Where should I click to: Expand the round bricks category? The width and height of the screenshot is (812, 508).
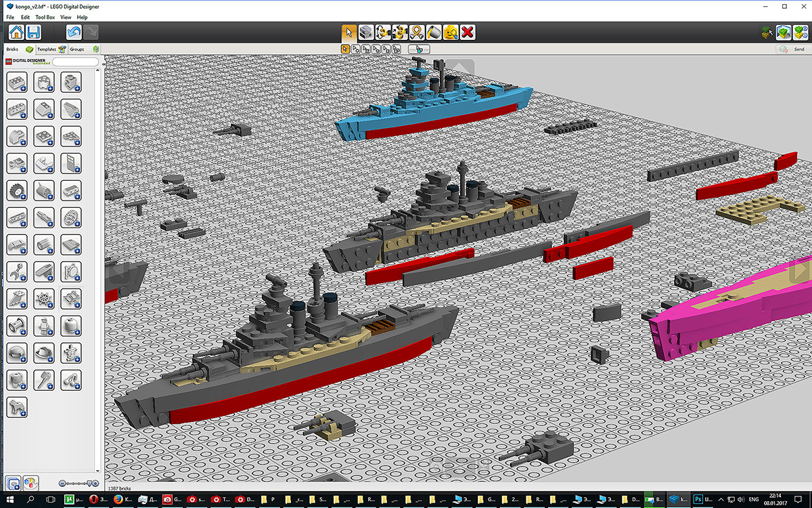click(x=44, y=82)
